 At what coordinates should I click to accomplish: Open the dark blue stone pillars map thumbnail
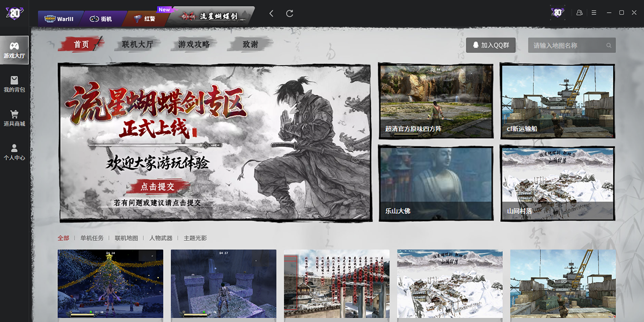(224, 284)
